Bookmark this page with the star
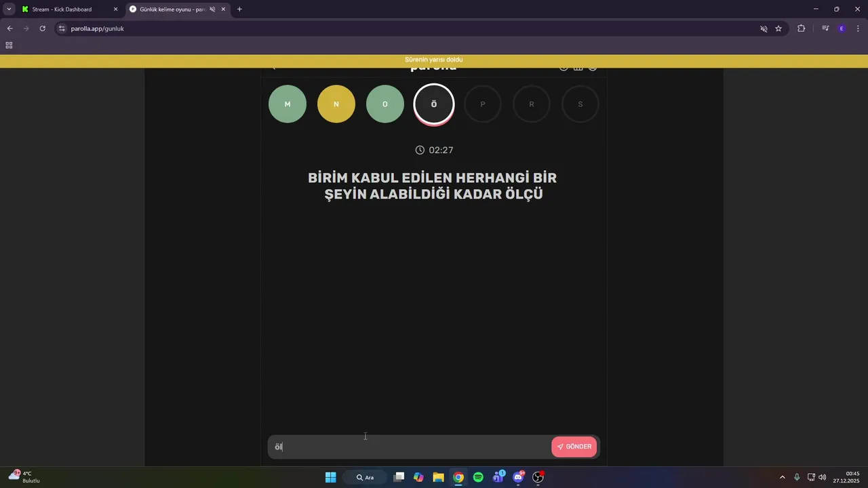The height and width of the screenshot is (488, 868). 778,28
